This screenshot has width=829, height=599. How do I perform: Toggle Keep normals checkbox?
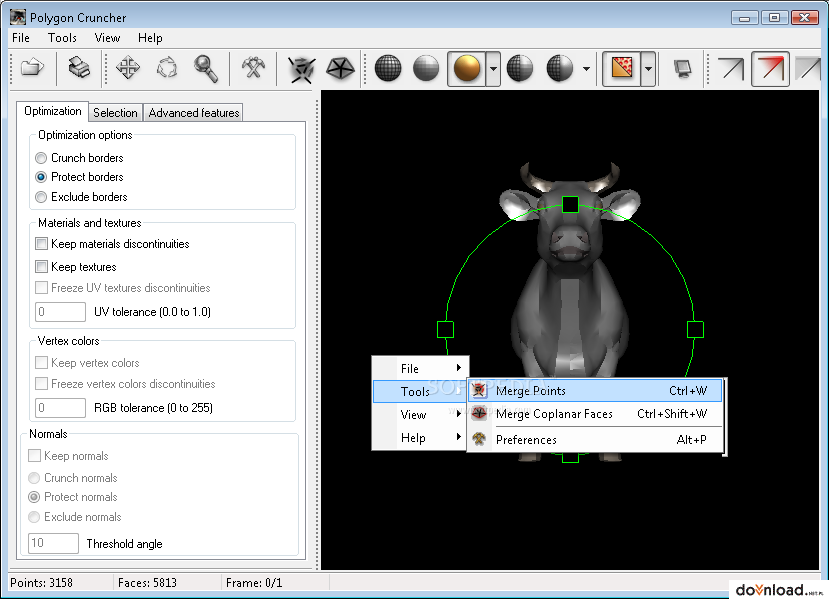pos(34,456)
